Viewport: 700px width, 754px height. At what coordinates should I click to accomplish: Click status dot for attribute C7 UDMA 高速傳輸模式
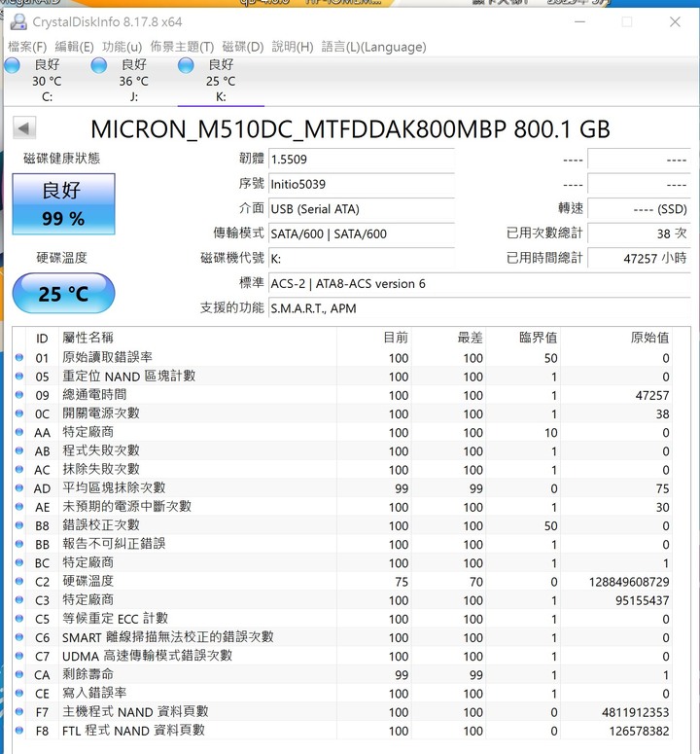click(19, 656)
